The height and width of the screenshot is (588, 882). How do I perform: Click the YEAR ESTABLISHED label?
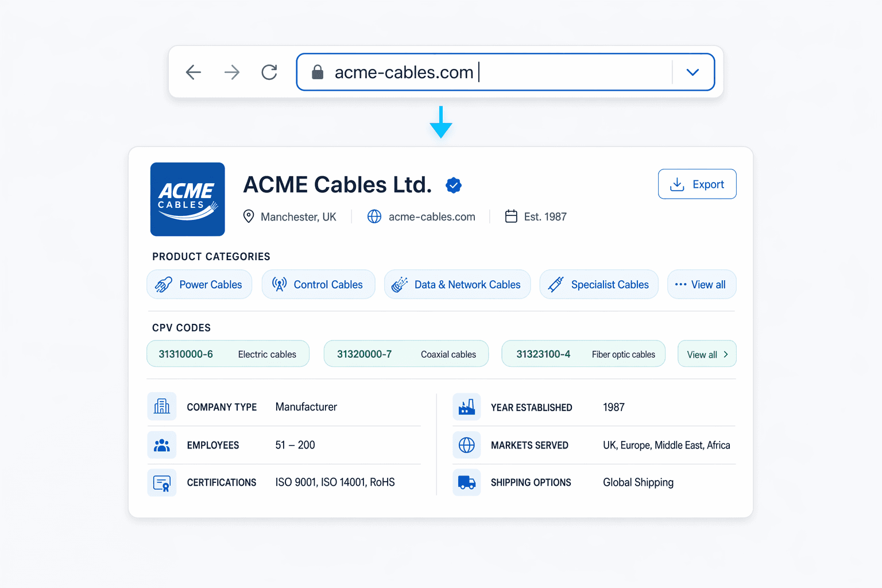tap(532, 408)
